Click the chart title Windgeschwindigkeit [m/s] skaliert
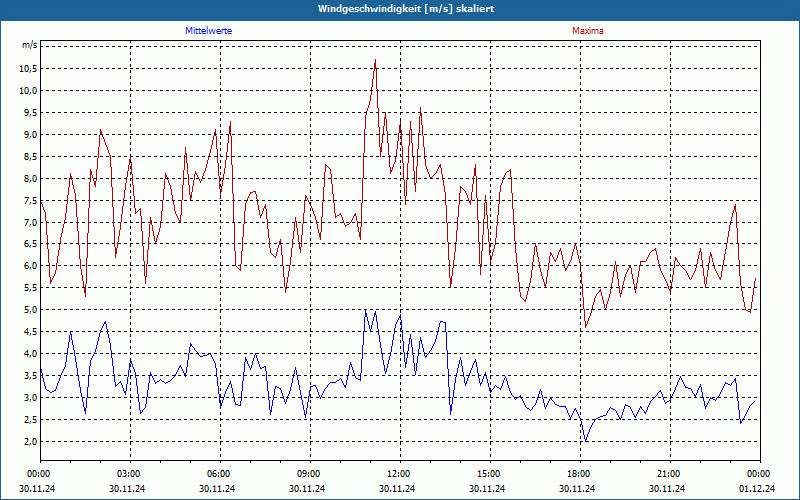 click(x=406, y=9)
